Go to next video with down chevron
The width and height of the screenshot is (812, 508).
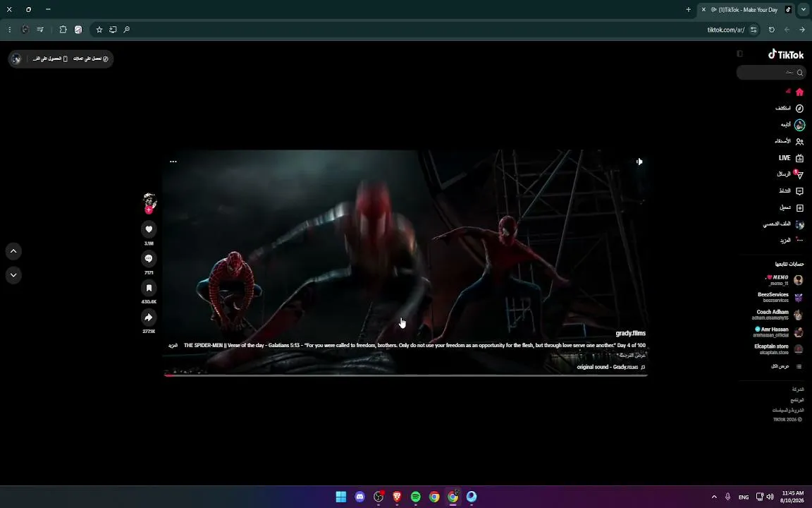(x=13, y=274)
